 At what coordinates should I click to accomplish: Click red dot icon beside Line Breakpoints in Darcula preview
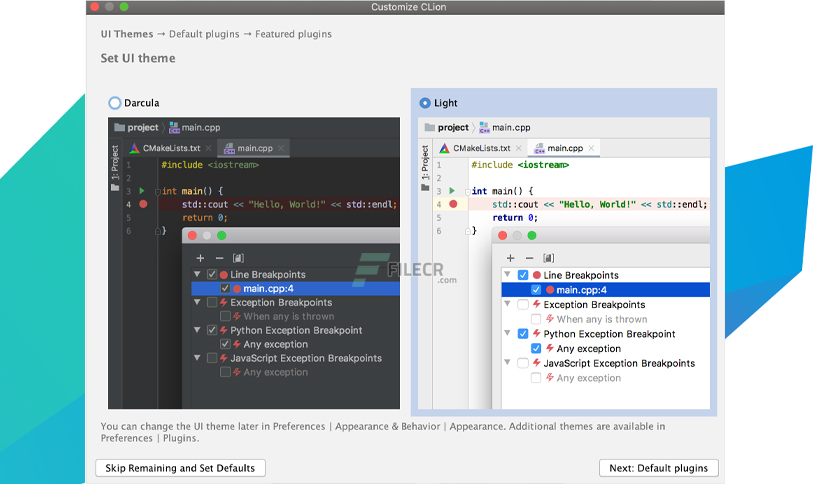(224, 275)
